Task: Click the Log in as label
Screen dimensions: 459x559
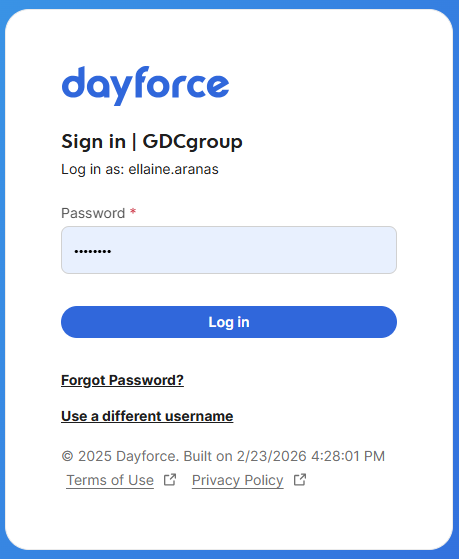Action: pos(92,169)
